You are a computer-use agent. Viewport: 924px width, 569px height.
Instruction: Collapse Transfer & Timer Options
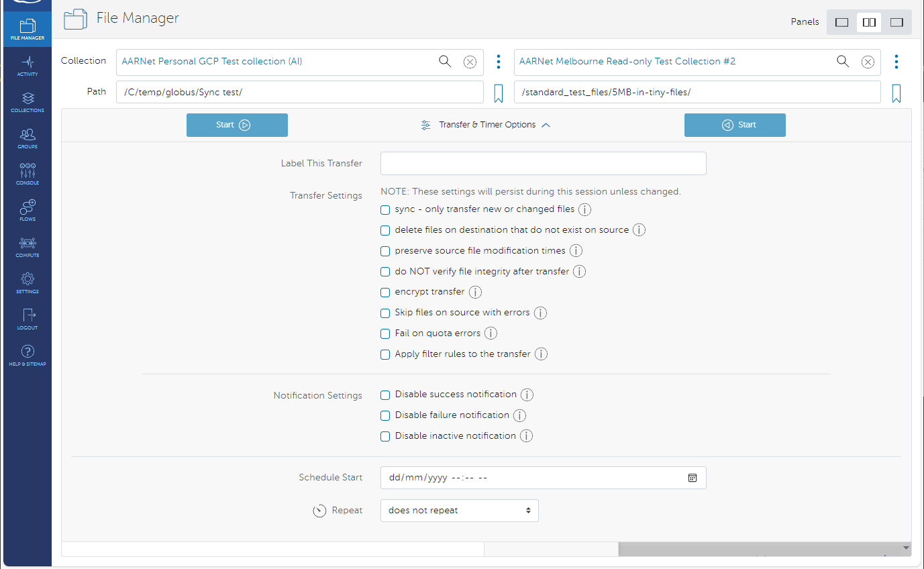click(x=486, y=125)
